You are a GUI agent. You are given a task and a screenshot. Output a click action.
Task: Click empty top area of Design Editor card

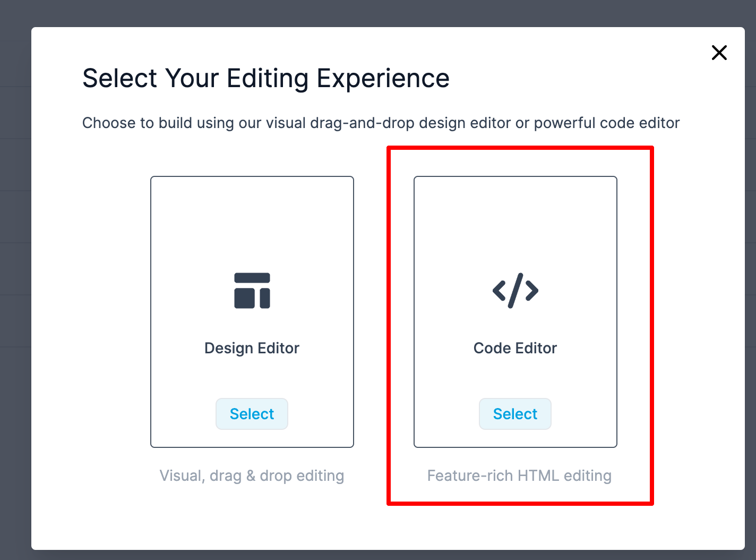[x=252, y=218]
